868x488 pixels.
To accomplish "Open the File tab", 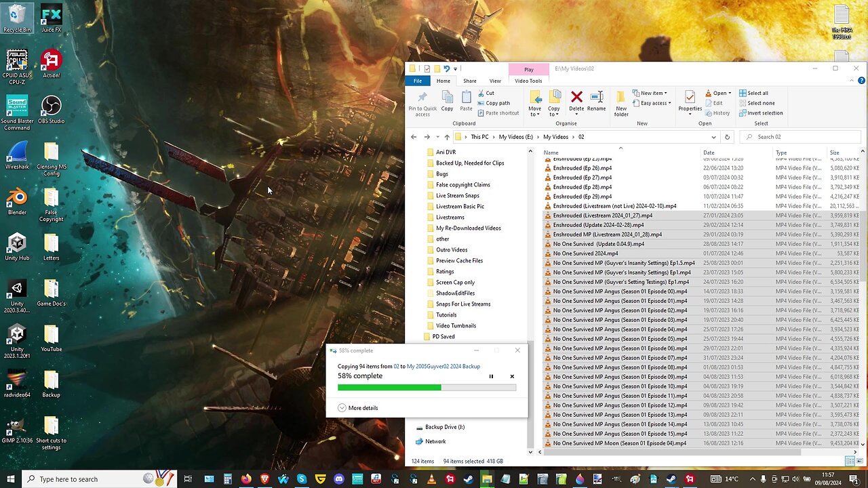I will point(418,81).
